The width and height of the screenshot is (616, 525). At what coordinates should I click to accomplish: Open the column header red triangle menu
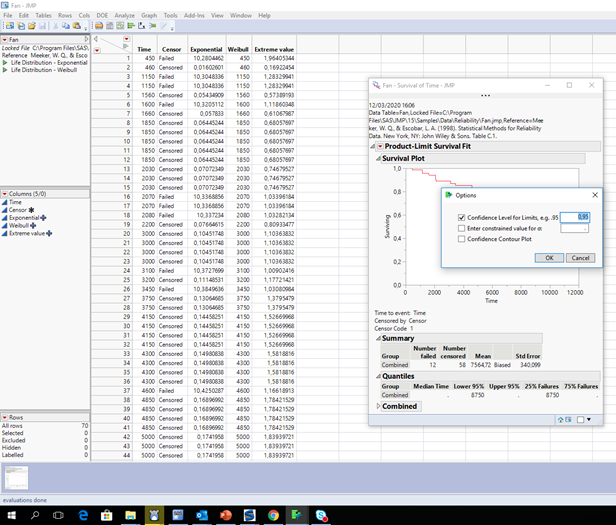click(x=126, y=39)
